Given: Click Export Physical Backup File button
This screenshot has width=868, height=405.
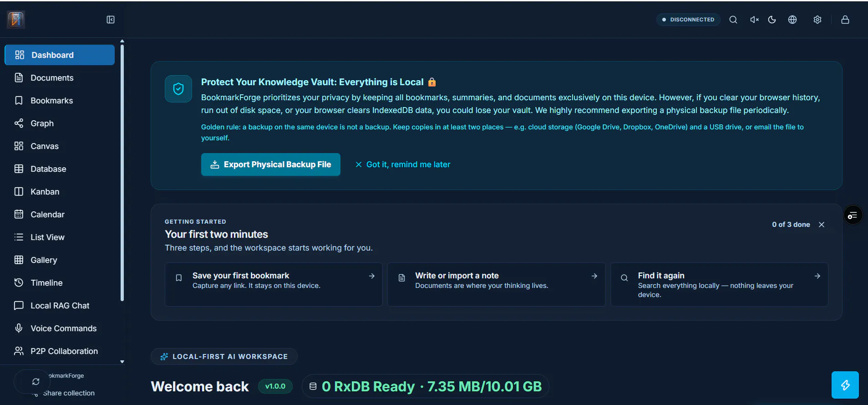Looking at the screenshot, I should click(271, 164).
